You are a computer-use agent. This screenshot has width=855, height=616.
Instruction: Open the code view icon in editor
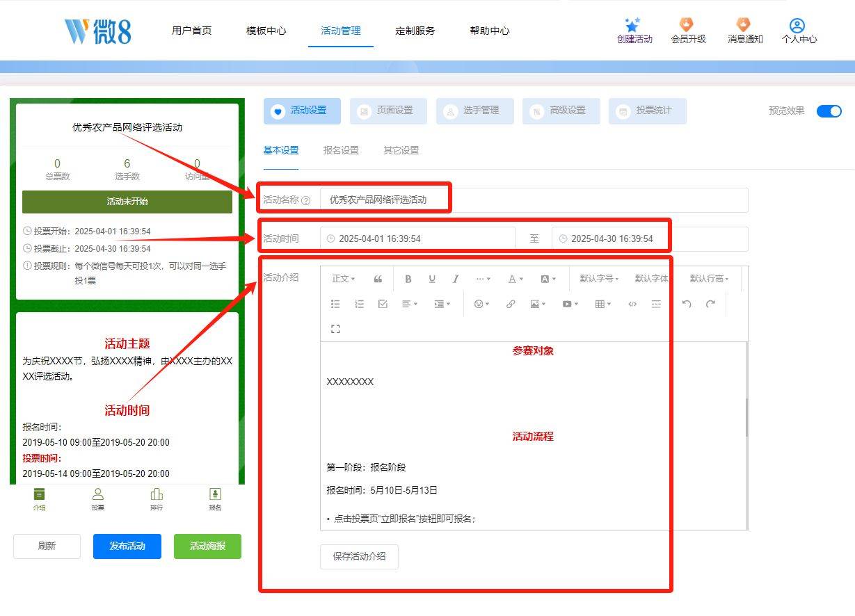point(632,304)
